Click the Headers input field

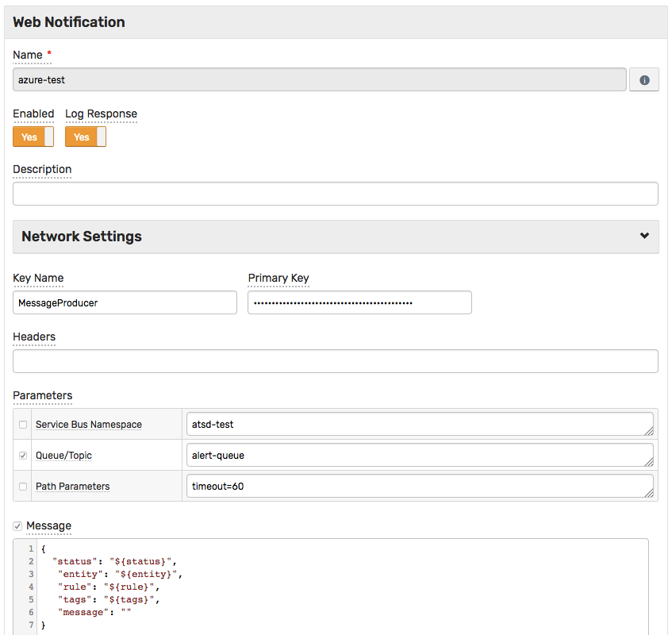(335, 361)
